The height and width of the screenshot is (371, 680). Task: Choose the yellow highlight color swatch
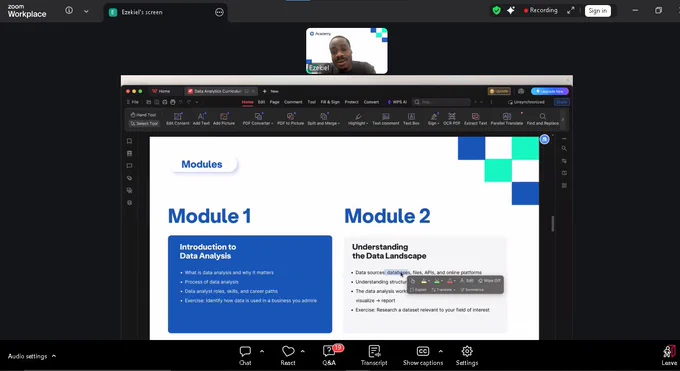(x=424, y=281)
